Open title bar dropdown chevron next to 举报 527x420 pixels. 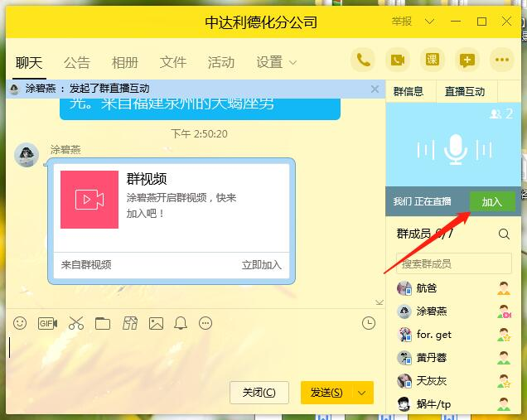[x=429, y=22]
